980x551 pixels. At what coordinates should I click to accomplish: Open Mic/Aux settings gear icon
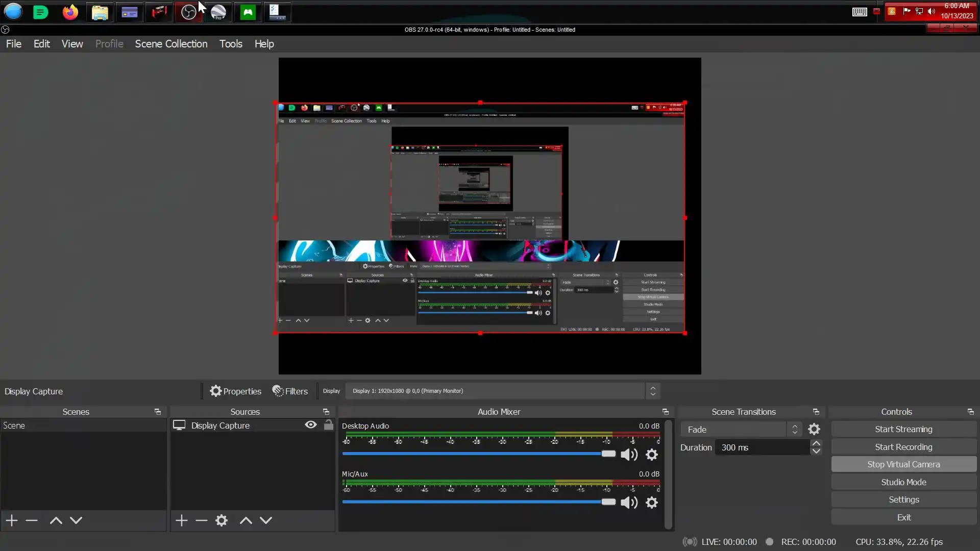tap(652, 503)
